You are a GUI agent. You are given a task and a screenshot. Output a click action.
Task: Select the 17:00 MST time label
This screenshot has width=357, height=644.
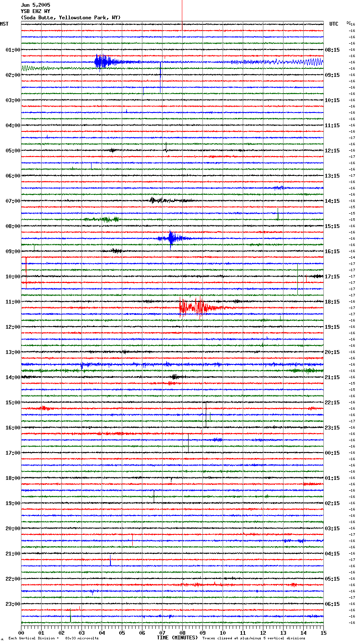click(13, 453)
